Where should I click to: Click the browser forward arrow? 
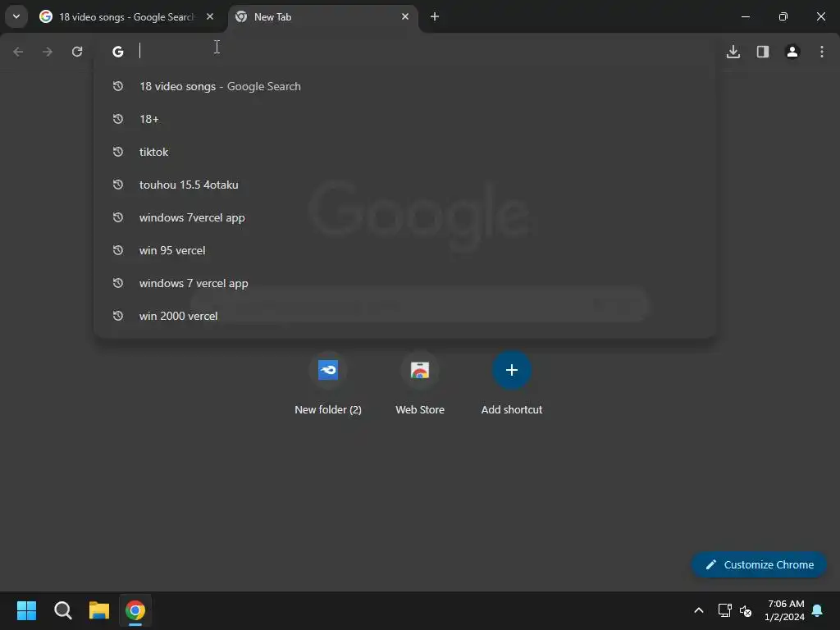tap(48, 52)
